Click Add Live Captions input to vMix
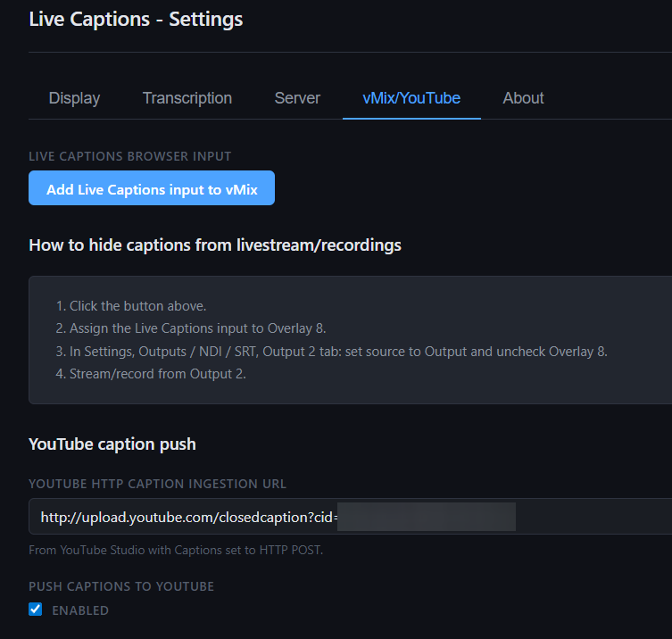 (152, 188)
